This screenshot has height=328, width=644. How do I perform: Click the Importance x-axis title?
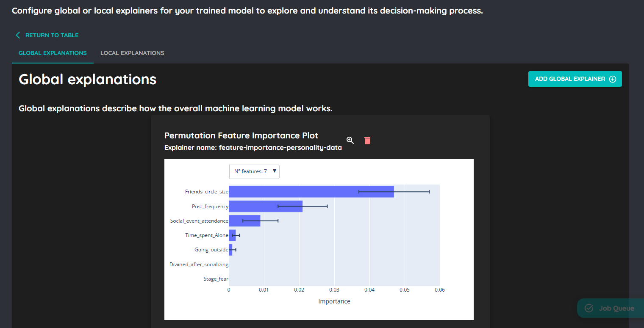pos(334,301)
